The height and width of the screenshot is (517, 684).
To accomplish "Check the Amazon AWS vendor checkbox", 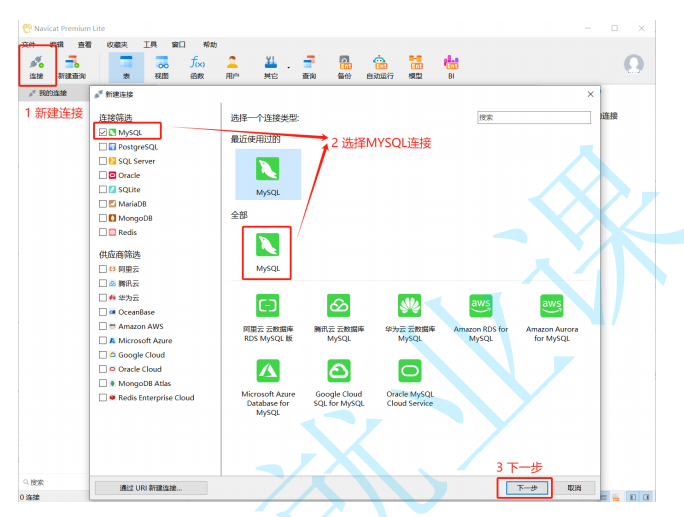I will [x=103, y=326].
